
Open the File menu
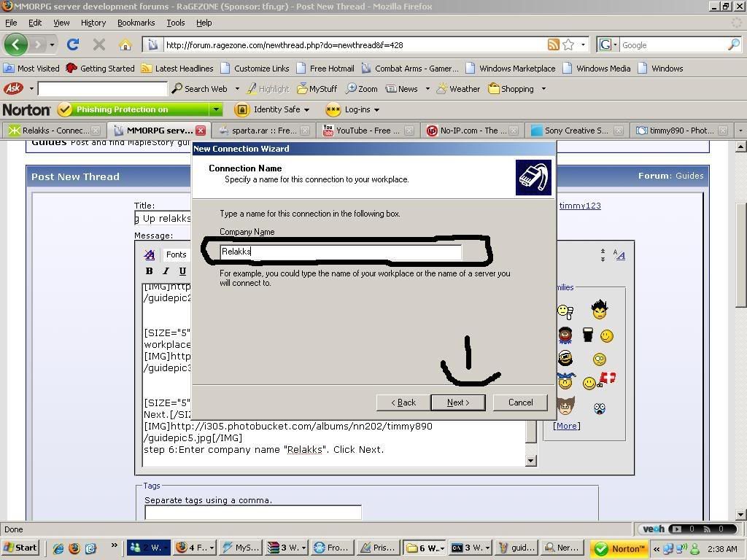coord(11,23)
